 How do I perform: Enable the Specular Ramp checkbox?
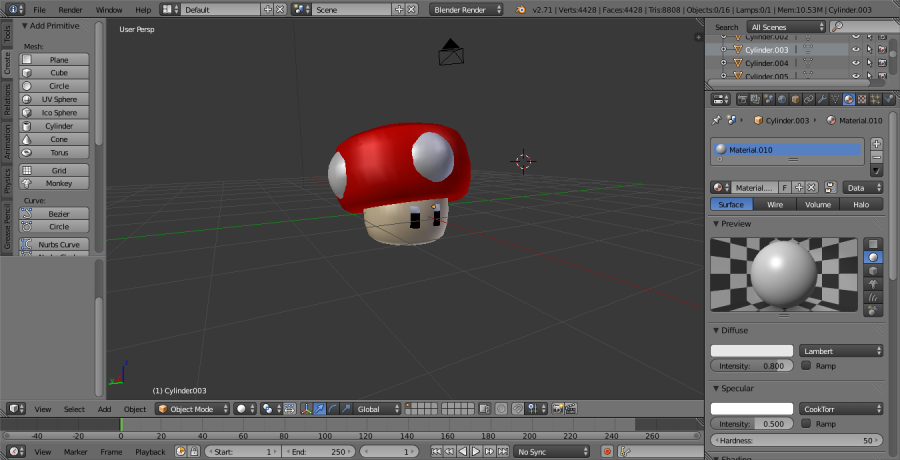coord(806,423)
